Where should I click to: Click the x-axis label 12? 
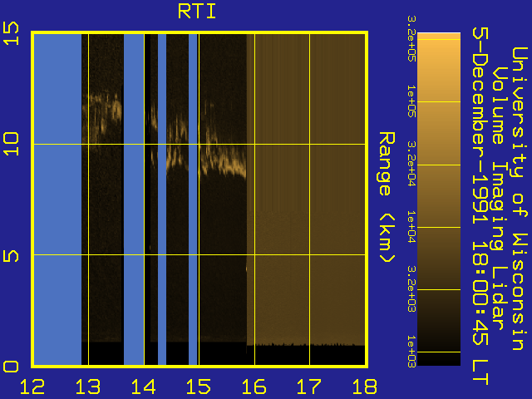coord(32,387)
